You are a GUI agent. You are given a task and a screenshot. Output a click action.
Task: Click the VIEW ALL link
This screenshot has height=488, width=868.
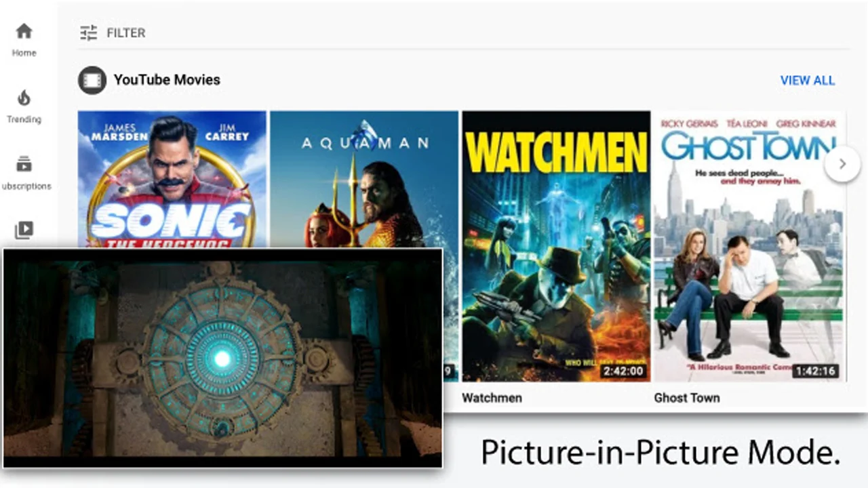pos(808,80)
